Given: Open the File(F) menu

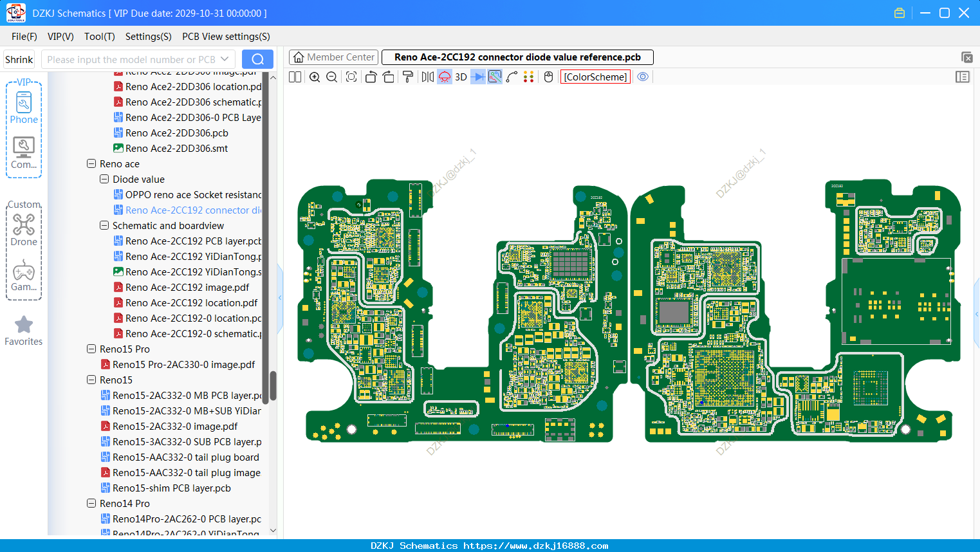Looking at the screenshot, I should [24, 37].
